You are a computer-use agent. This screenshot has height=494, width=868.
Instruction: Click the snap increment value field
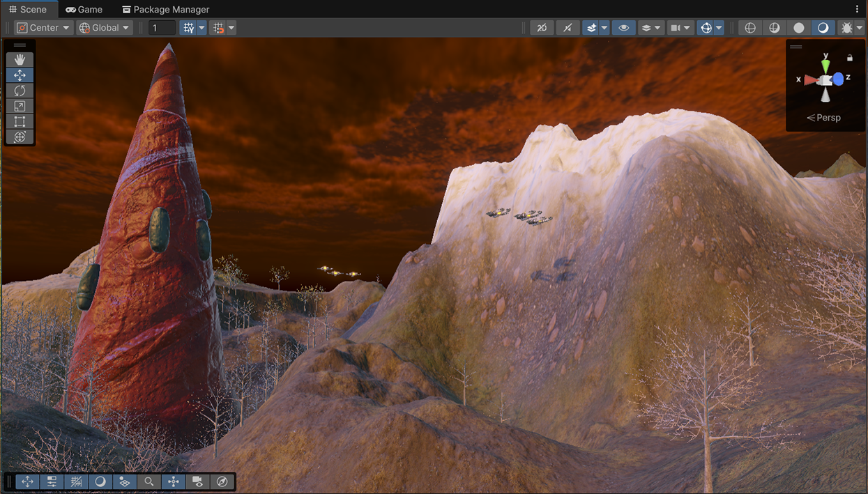[x=162, y=28]
